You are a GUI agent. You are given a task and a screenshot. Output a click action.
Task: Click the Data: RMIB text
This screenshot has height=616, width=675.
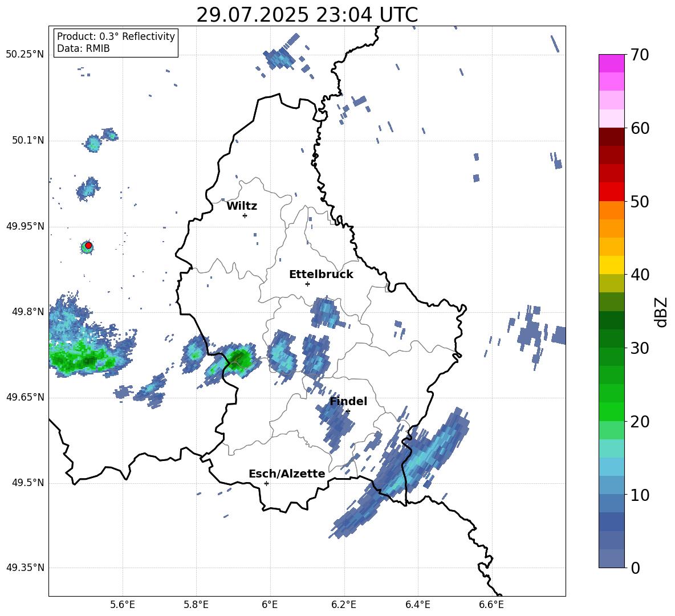point(83,48)
